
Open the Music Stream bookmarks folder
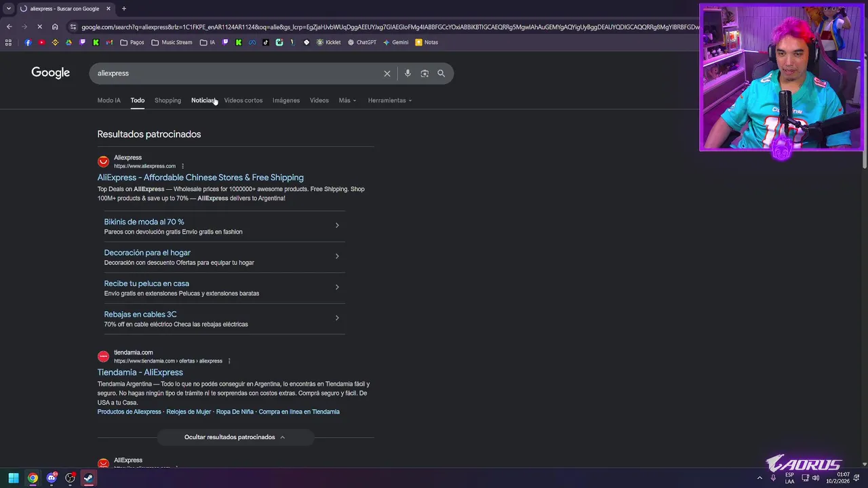pyautogui.click(x=172, y=42)
